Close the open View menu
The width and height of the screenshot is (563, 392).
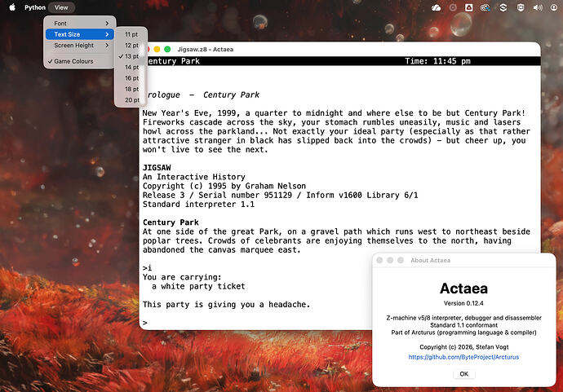coord(61,7)
